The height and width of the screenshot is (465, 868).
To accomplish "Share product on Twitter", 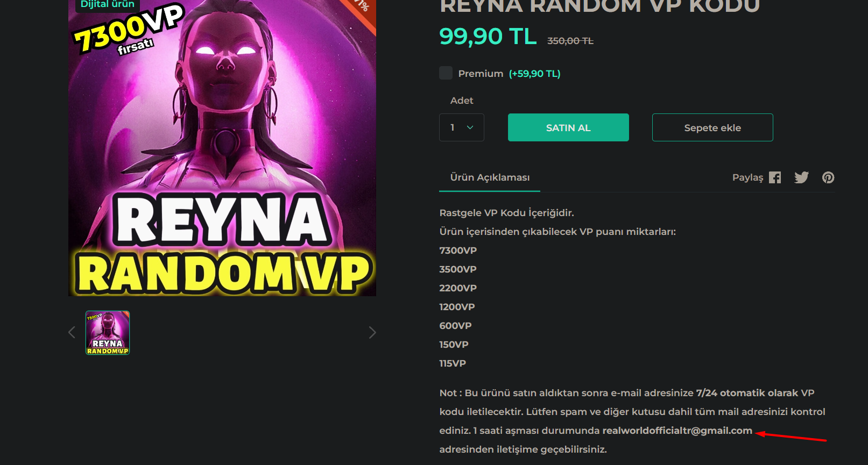I will click(801, 177).
